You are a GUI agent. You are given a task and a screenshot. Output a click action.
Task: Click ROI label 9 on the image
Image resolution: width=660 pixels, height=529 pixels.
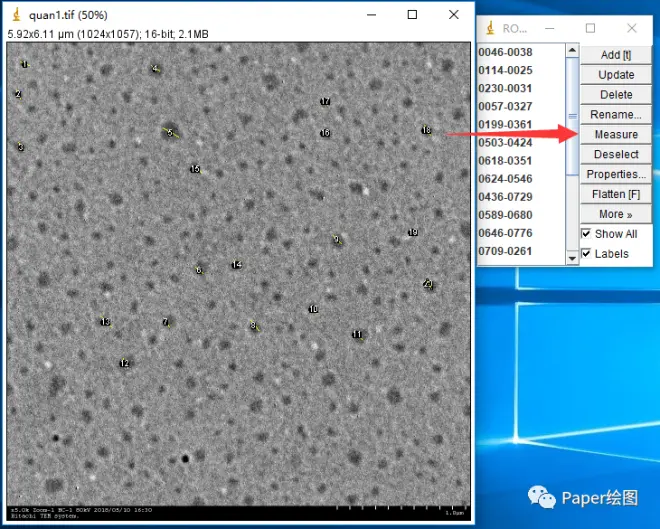coord(337,239)
